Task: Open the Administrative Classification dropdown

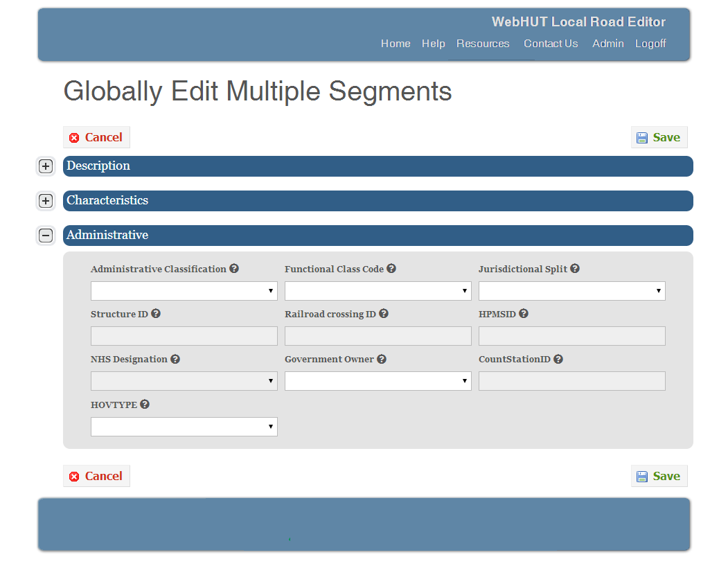Action: coord(184,291)
